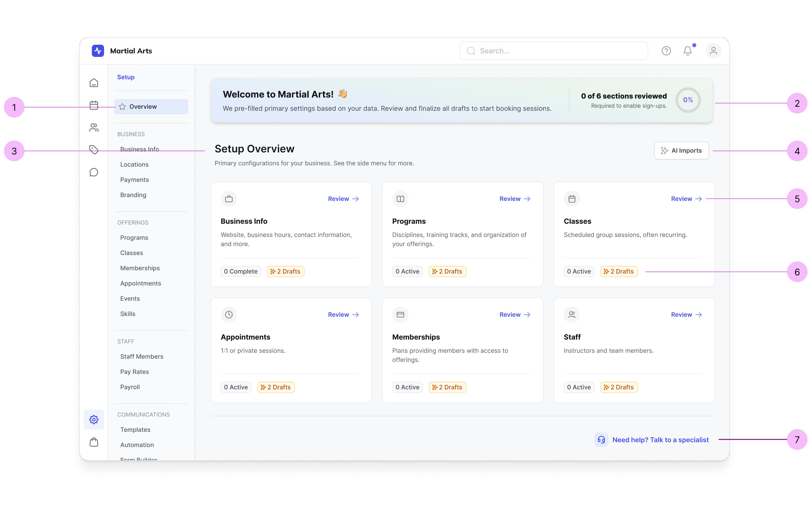Click the 0 Complete badge on Business Info card

pyautogui.click(x=241, y=272)
